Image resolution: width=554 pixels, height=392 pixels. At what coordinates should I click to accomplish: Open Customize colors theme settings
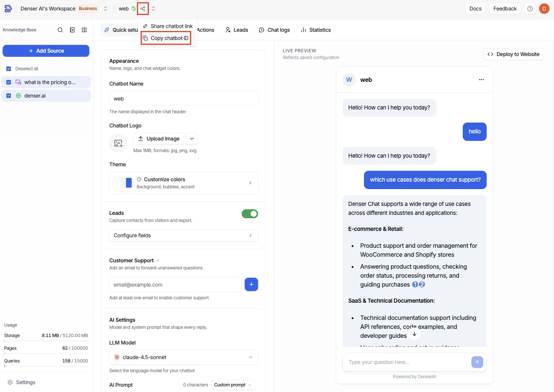(x=184, y=183)
